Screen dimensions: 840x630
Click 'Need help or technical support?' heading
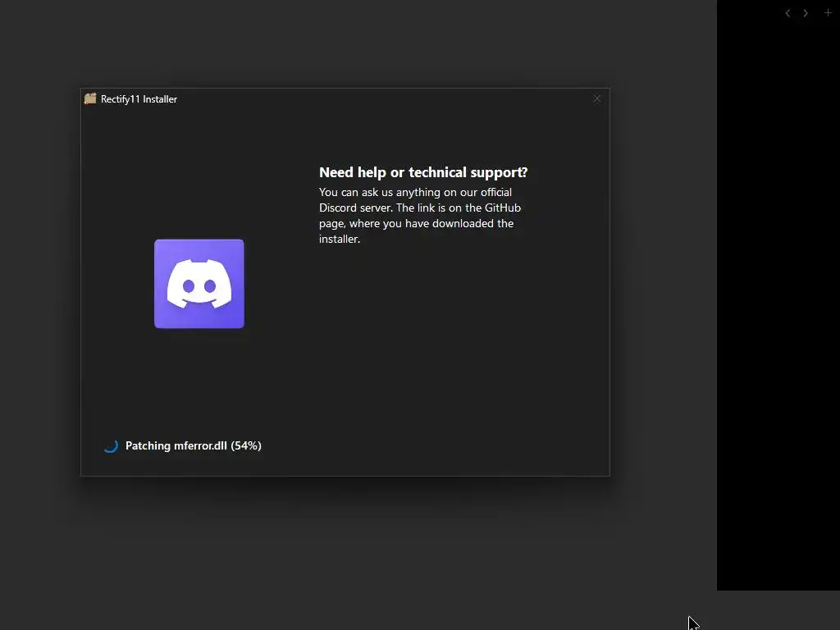click(x=423, y=172)
